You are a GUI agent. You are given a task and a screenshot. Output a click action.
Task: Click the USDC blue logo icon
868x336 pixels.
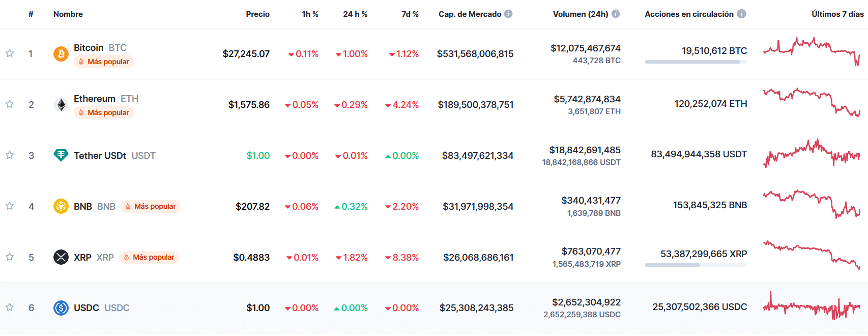coord(61,308)
